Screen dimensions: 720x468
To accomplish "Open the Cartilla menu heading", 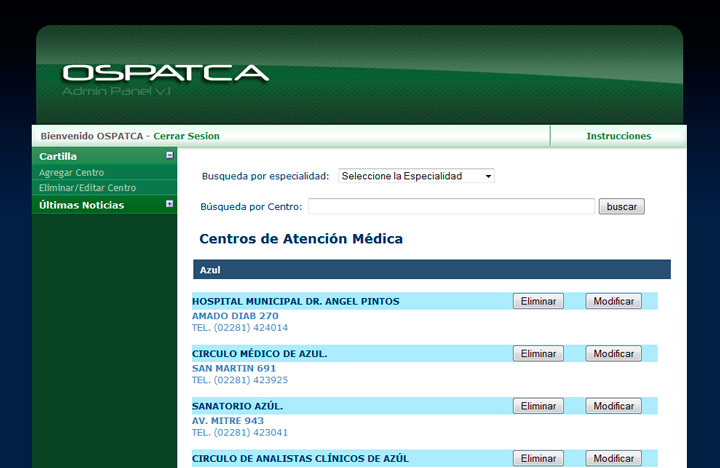I will 58,156.
